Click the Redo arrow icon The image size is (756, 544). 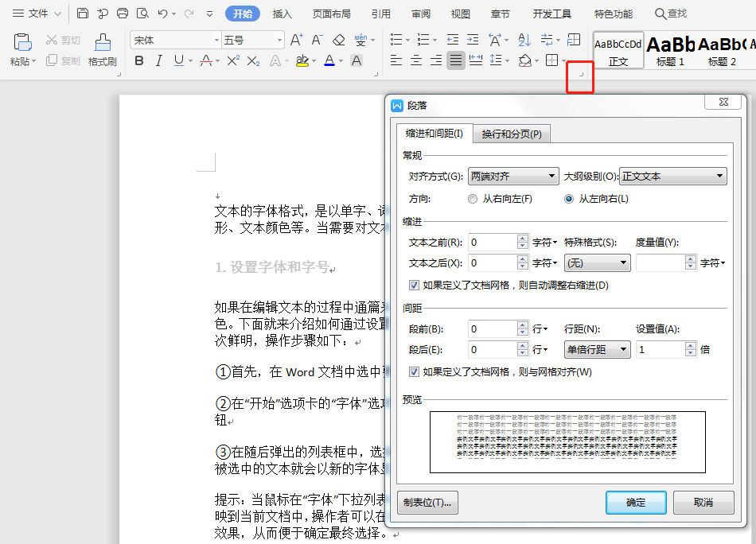coord(189,14)
